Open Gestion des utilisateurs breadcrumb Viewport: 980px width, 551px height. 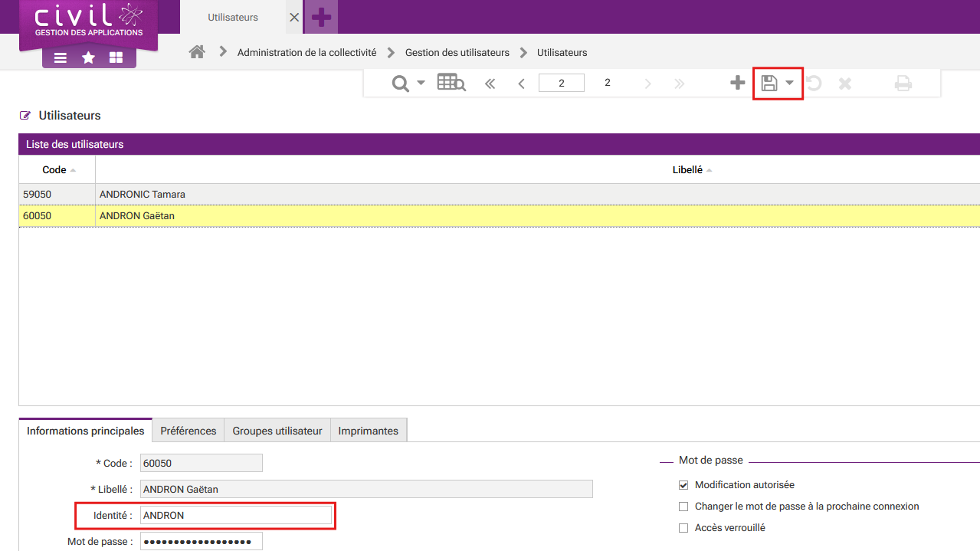click(457, 53)
